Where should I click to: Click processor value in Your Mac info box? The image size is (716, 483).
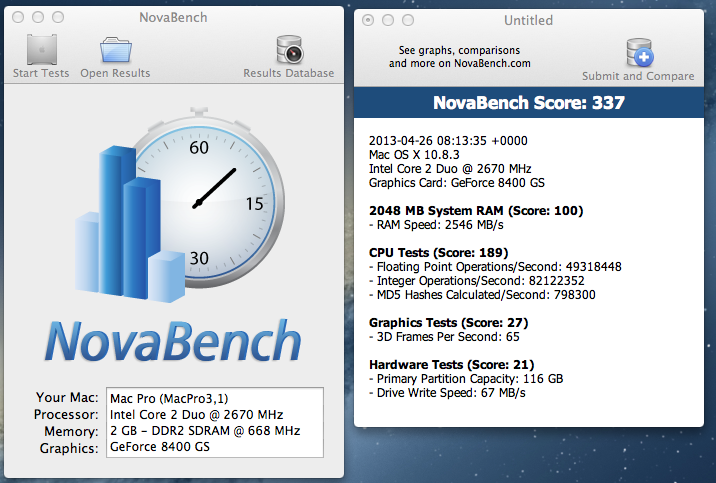[196, 415]
